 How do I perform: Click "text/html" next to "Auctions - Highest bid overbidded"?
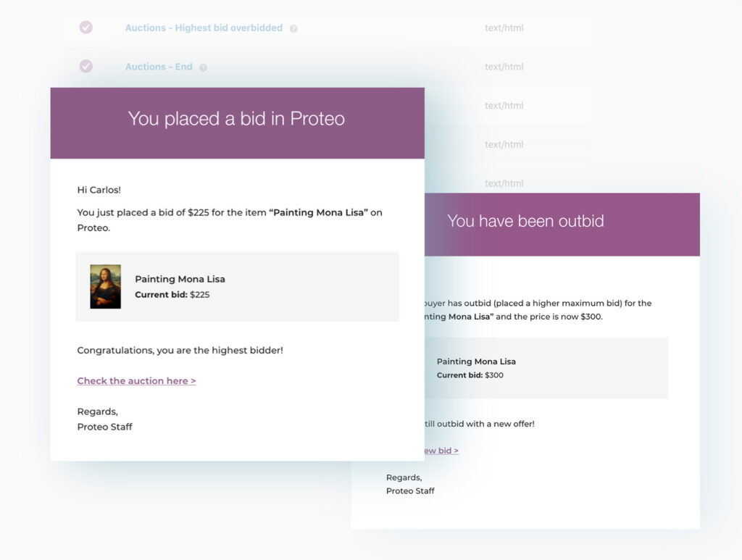point(504,28)
